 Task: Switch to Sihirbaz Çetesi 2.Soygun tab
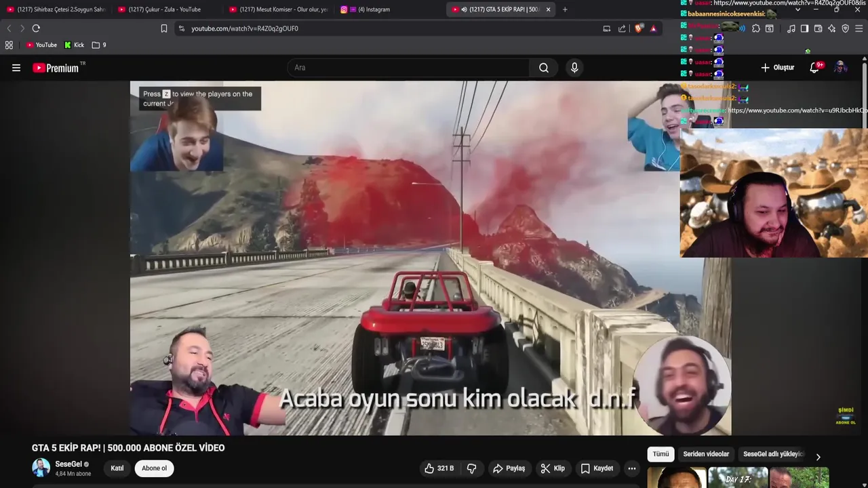point(56,9)
